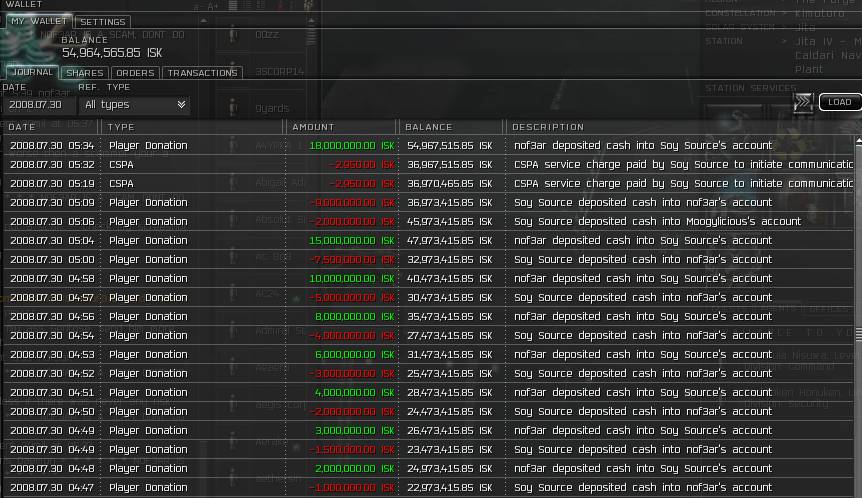Select the 04:57 journal row
Image resolution: width=862 pixels, height=498 pixels.
(428, 297)
